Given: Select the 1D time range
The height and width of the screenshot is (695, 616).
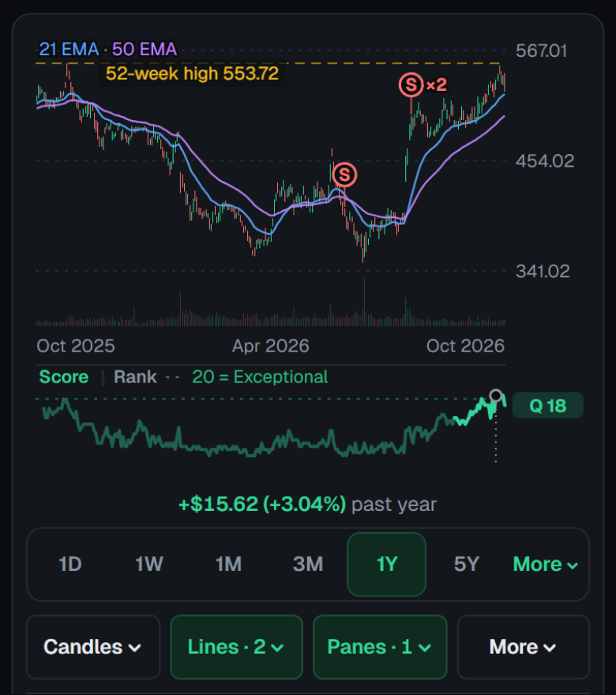Looking at the screenshot, I should [70, 564].
